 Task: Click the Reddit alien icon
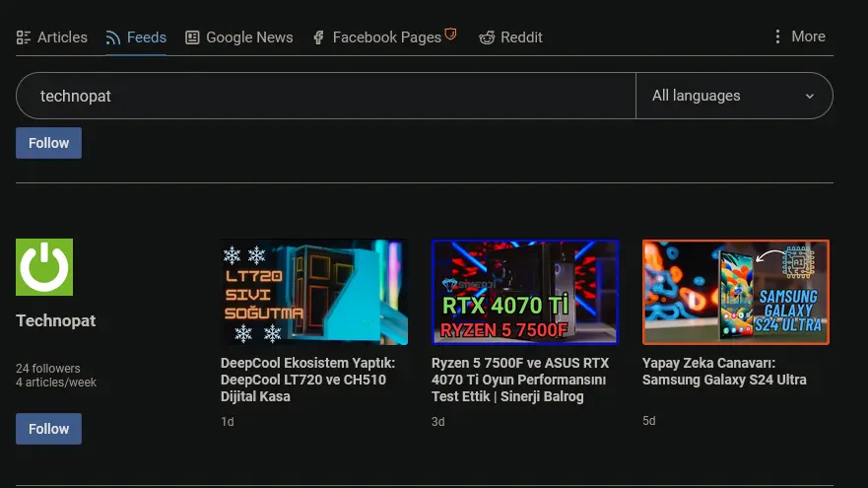coord(487,37)
